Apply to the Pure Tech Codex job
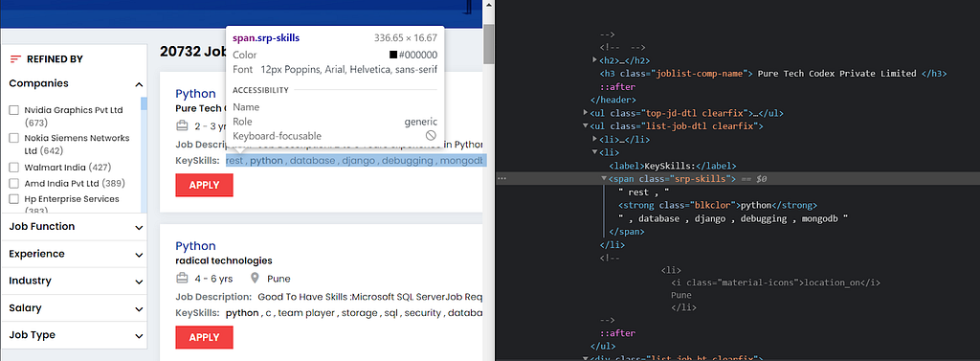Image resolution: width=980 pixels, height=361 pixels. 204,185
